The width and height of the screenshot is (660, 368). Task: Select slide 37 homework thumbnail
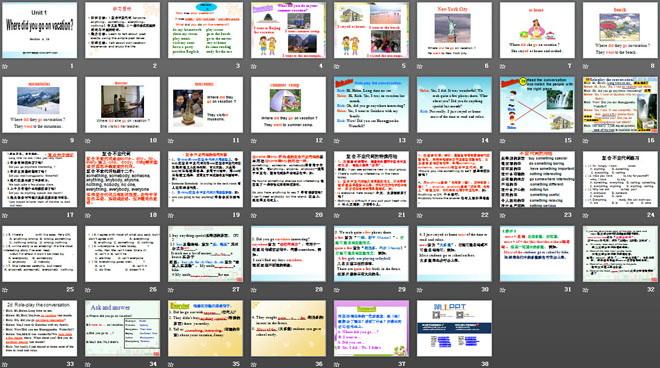pyautogui.click(x=371, y=328)
